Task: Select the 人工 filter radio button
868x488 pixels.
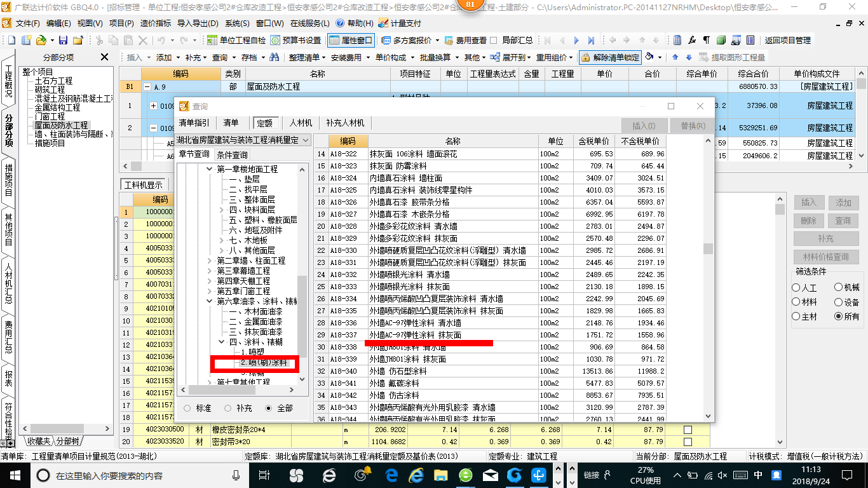Action: [796, 288]
